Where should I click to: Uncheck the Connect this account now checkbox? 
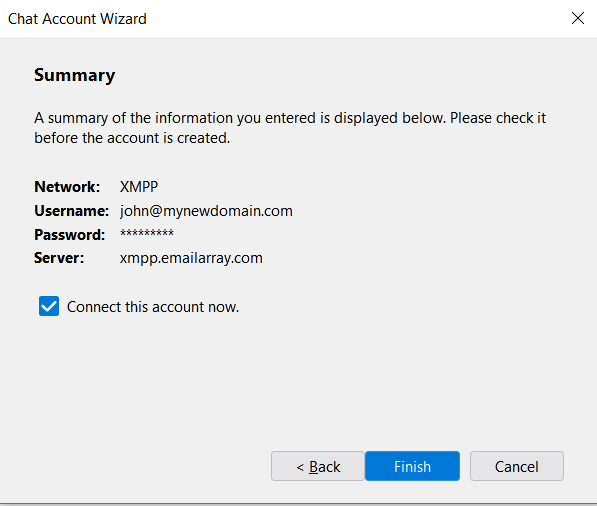pos(49,306)
